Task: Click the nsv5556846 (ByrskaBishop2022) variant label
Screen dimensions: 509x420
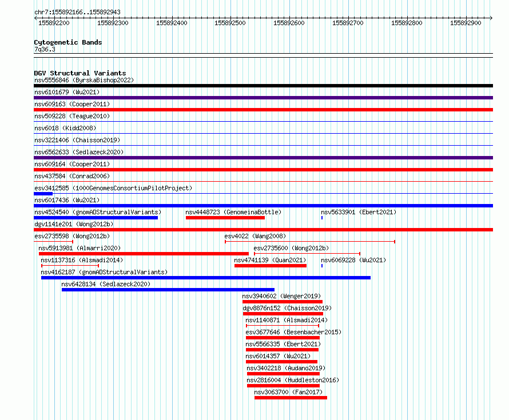Action: [84, 80]
